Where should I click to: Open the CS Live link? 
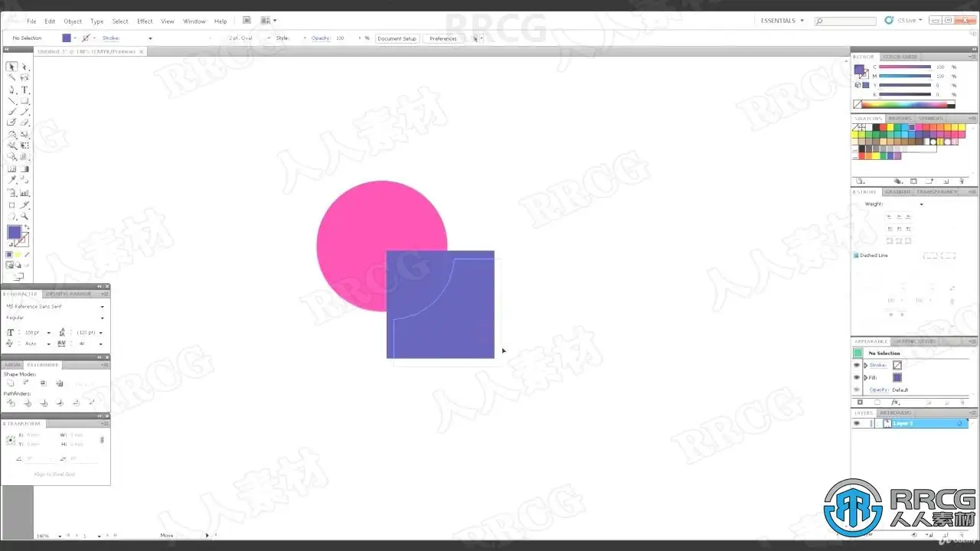coord(903,21)
